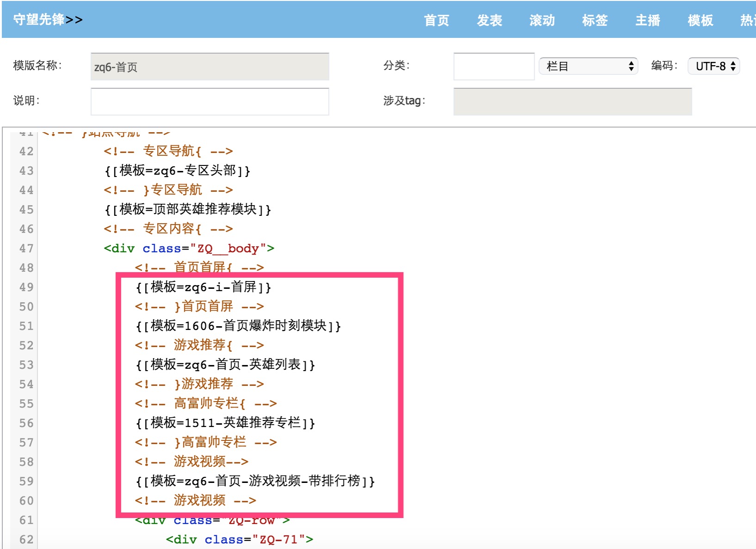The height and width of the screenshot is (549, 756).
Task: Click comment <!-- 专区内容{ -->
Action: click(168, 229)
